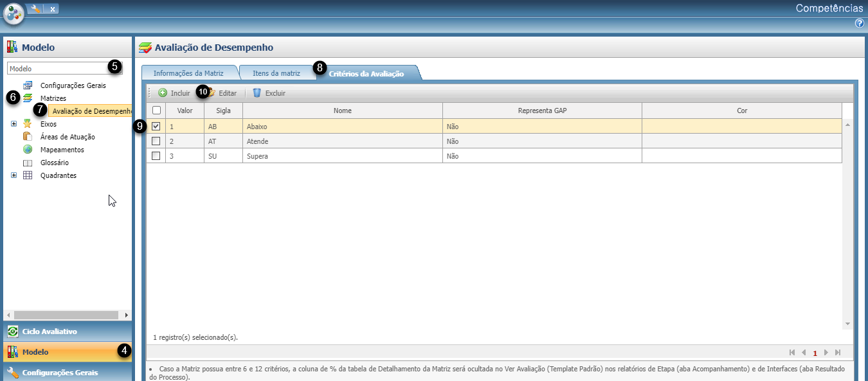Select Matrizes in the tree
The width and height of the screenshot is (868, 381).
tap(53, 98)
